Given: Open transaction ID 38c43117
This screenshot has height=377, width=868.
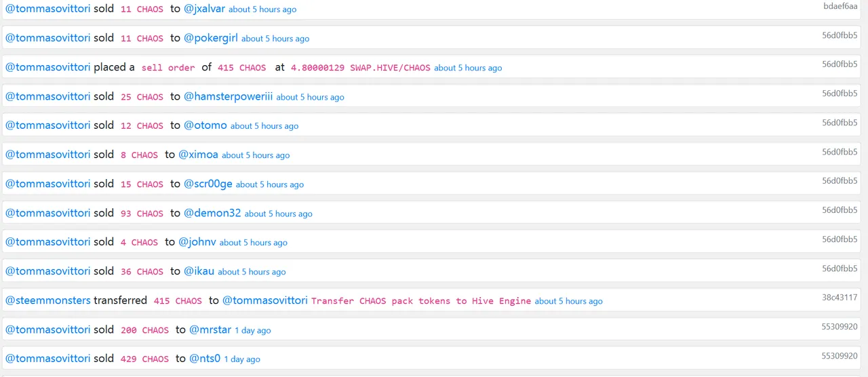Looking at the screenshot, I should 840,297.
